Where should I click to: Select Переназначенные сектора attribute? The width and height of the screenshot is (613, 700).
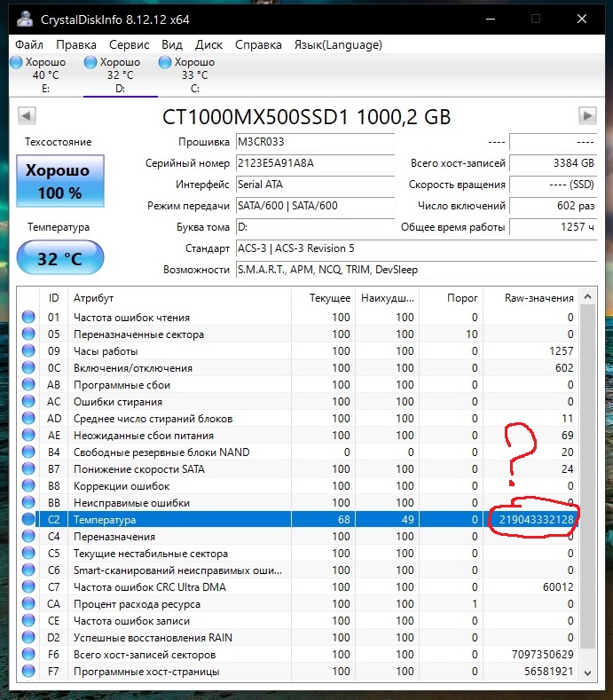(x=139, y=334)
